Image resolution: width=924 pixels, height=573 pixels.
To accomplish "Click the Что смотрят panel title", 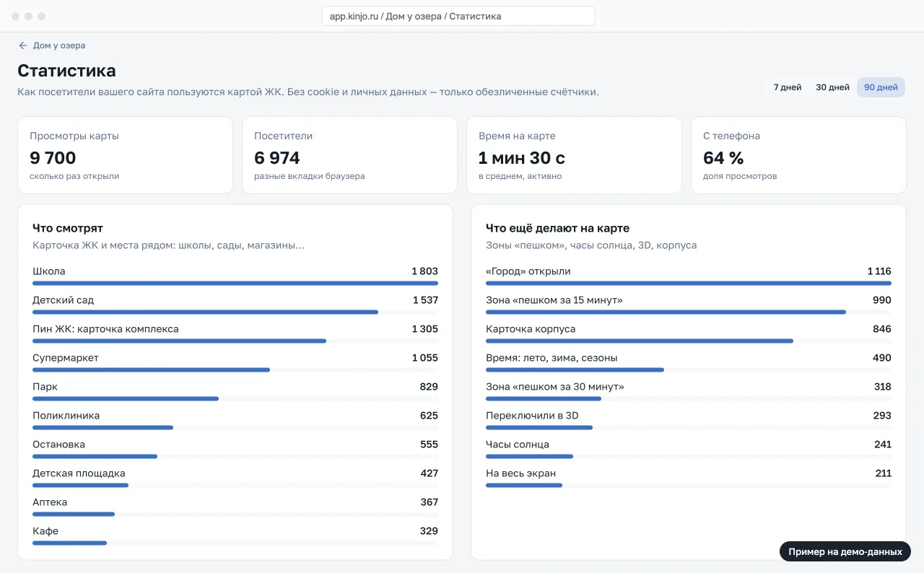I will pyautogui.click(x=67, y=228).
